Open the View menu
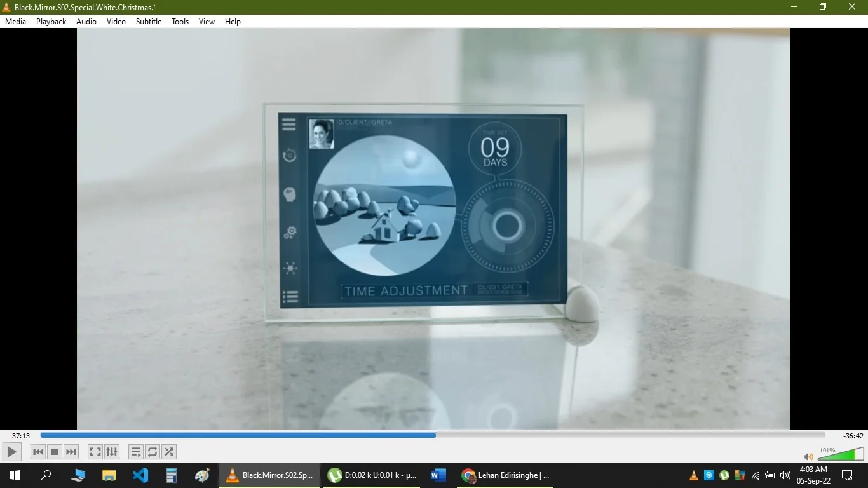This screenshot has height=488, width=868. pos(207,21)
